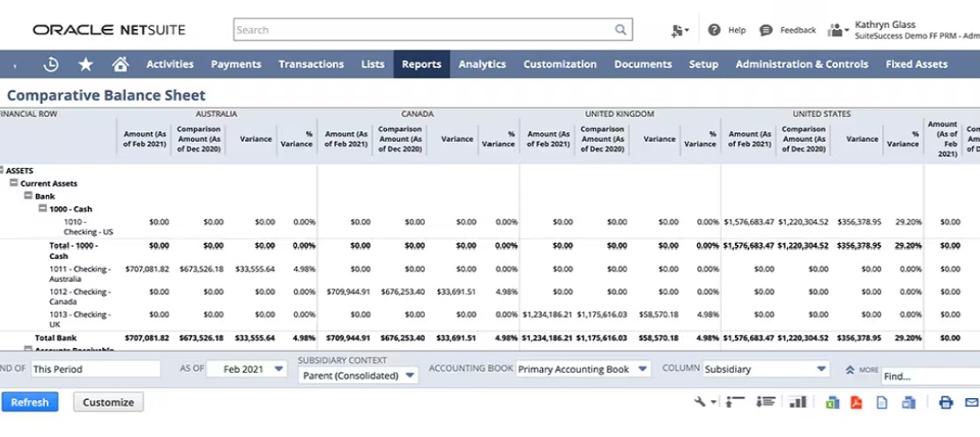This screenshot has height=437, width=980.
Task: Click the Refresh button
Action: tap(30, 403)
